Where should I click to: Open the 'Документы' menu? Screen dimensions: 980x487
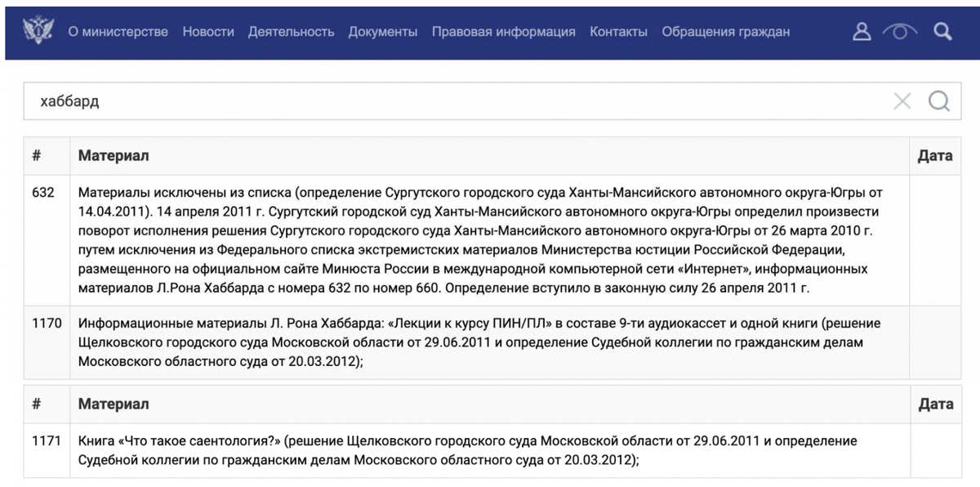(x=383, y=32)
